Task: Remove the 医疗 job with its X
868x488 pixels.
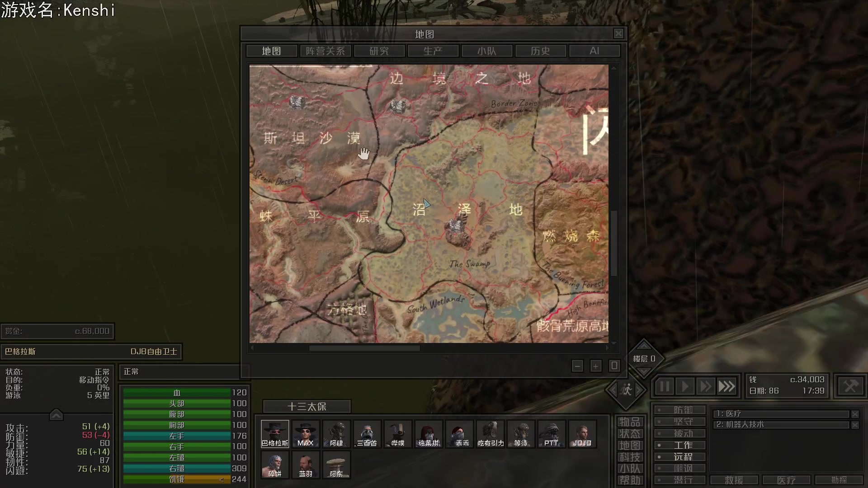Action: (x=855, y=414)
